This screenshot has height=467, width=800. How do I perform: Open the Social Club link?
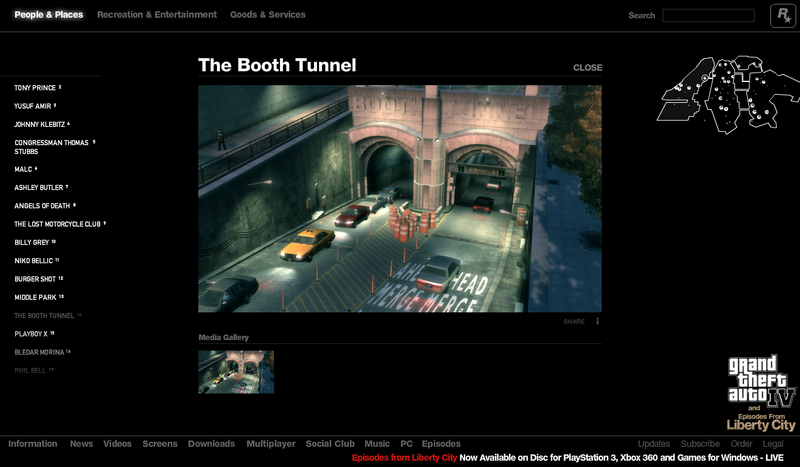pos(330,444)
